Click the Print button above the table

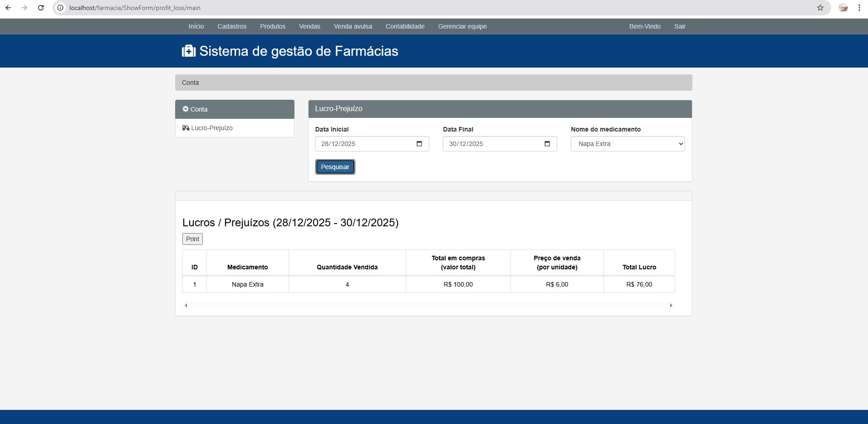pyautogui.click(x=192, y=239)
